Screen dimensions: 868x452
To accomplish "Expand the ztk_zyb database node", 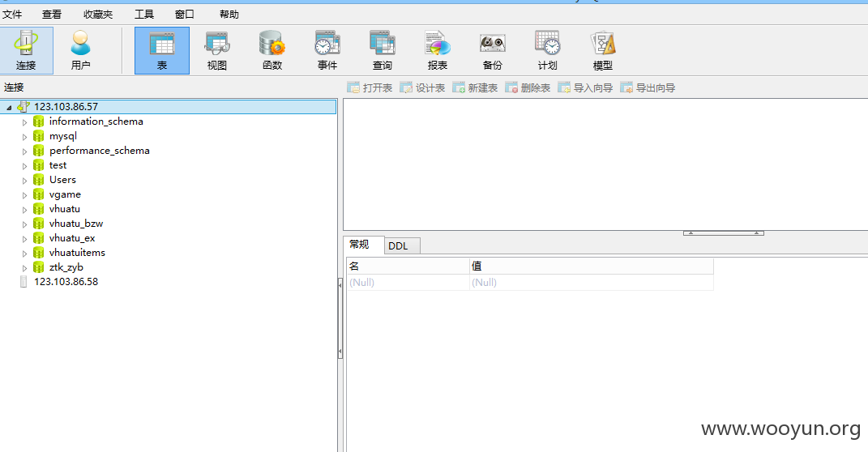I will pos(24,268).
